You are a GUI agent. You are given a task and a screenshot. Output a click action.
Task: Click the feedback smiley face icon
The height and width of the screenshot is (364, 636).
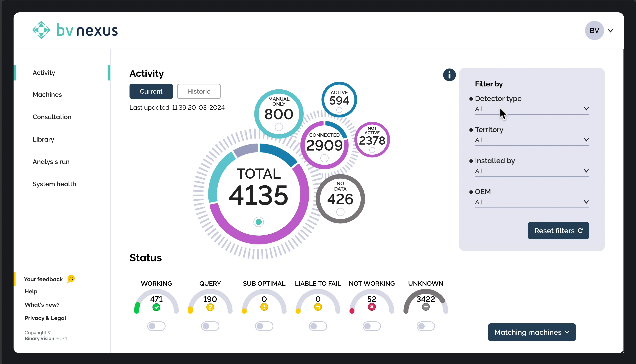tap(71, 279)
